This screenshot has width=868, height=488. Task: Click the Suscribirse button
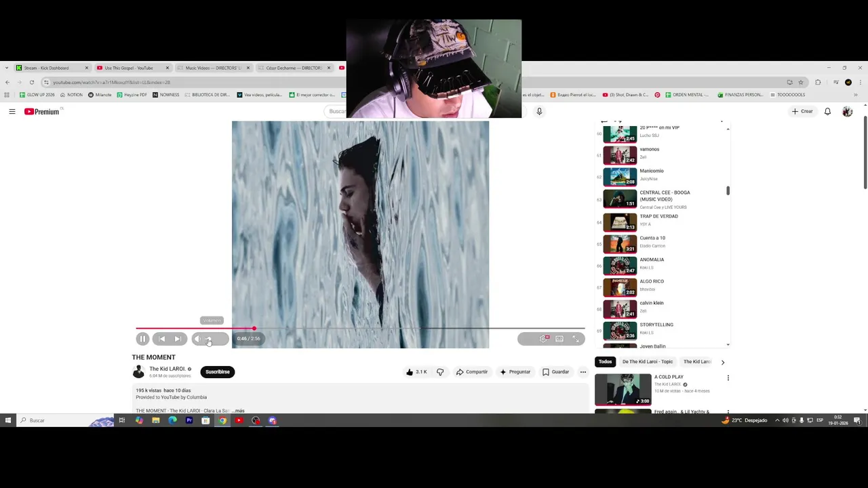click(218, 372)
